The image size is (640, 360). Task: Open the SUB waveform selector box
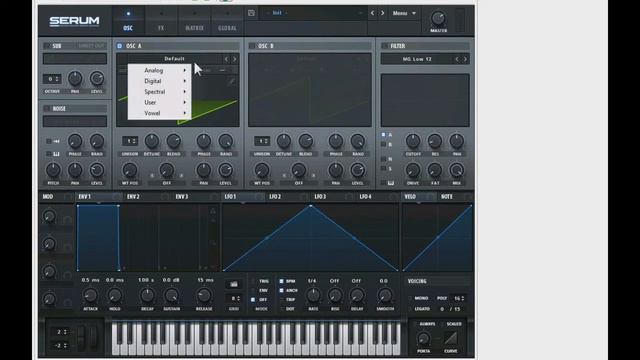pos(75,59)
